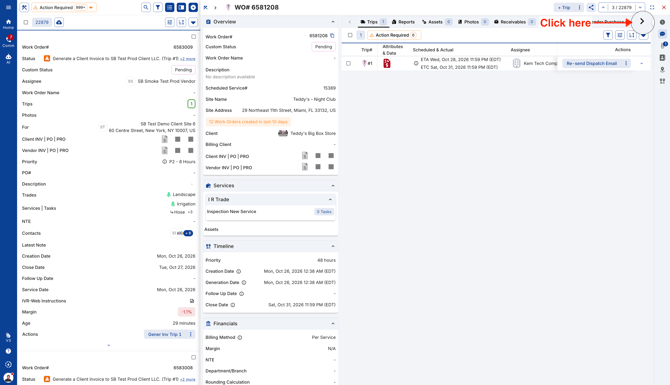Switch to the card list view
The image size is (670, 385).
tap(170, 7)
